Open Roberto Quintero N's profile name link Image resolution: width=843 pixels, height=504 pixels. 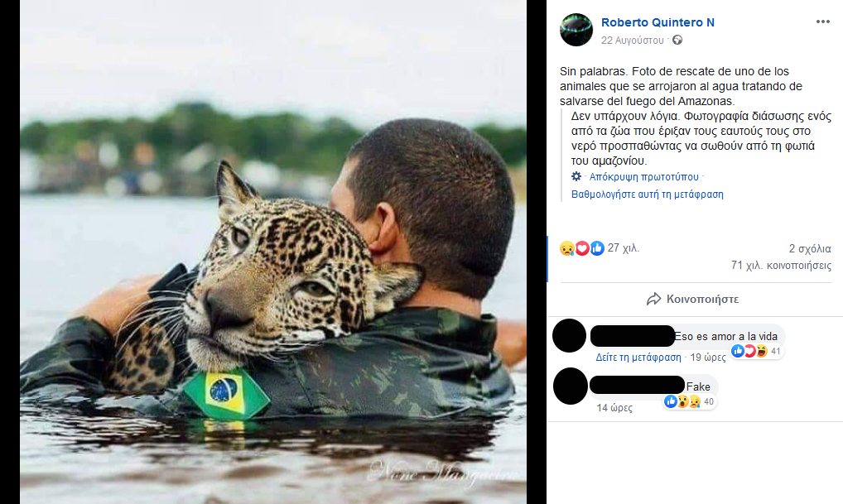(x=658, y=22)
